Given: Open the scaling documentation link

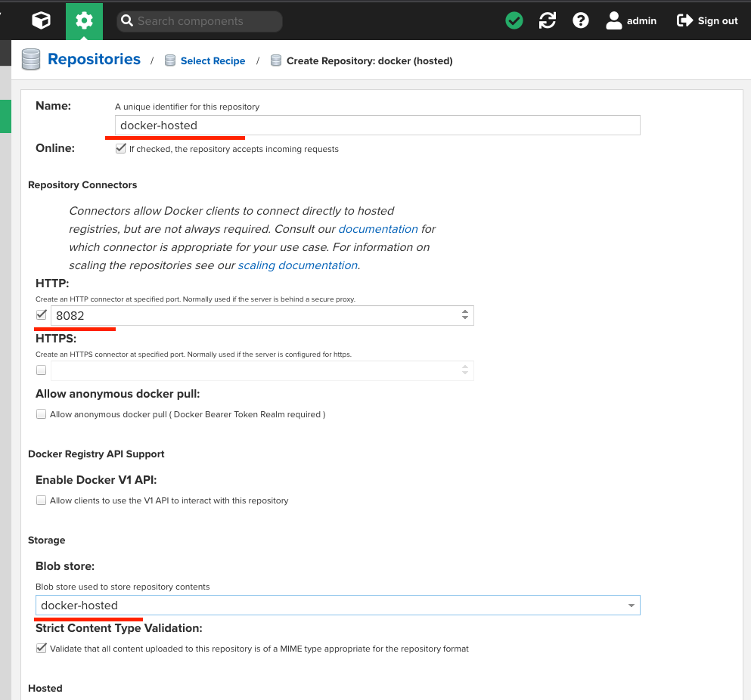Looking at the screenshot, I should (297, 265).
